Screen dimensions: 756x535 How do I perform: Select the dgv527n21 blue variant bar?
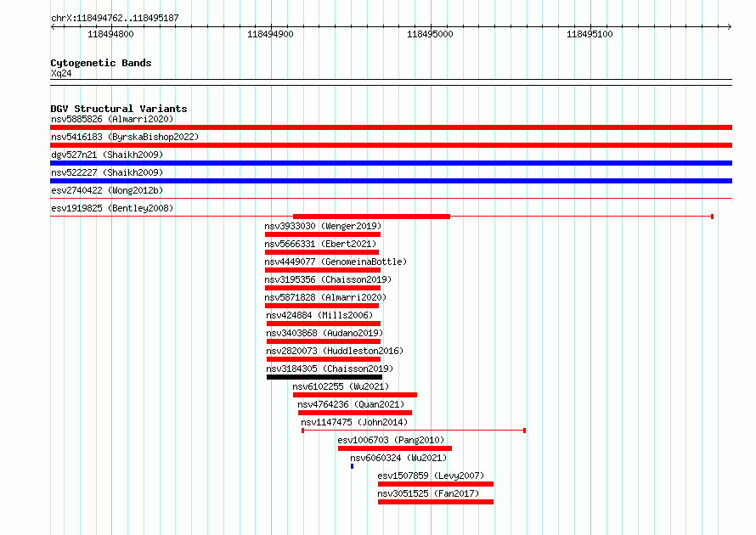click(391, 163)
